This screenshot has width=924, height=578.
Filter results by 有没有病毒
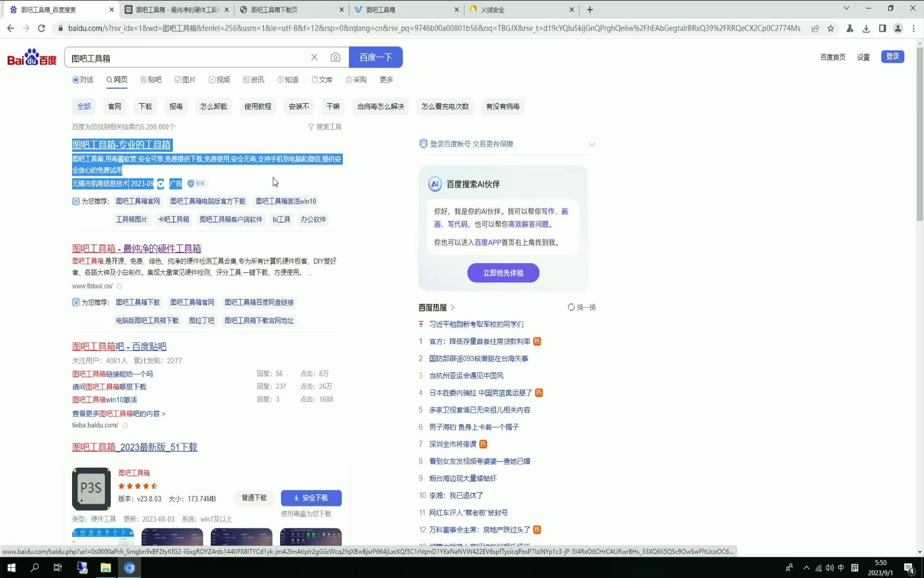point(503,107)
